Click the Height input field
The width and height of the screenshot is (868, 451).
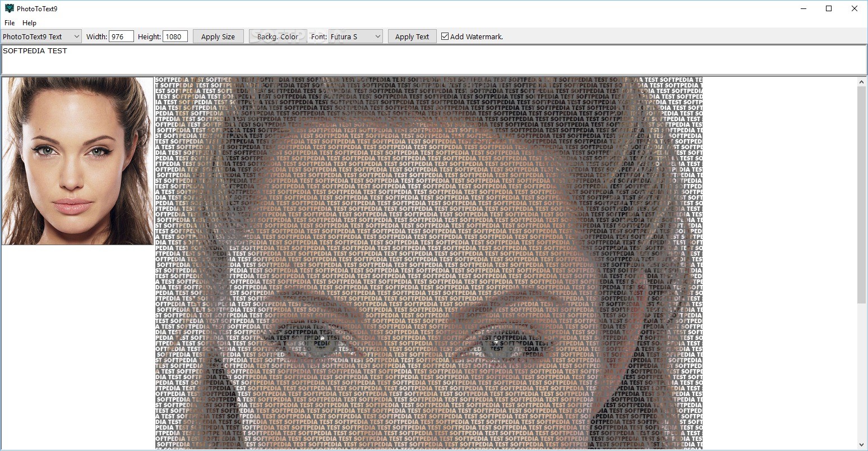175,36
